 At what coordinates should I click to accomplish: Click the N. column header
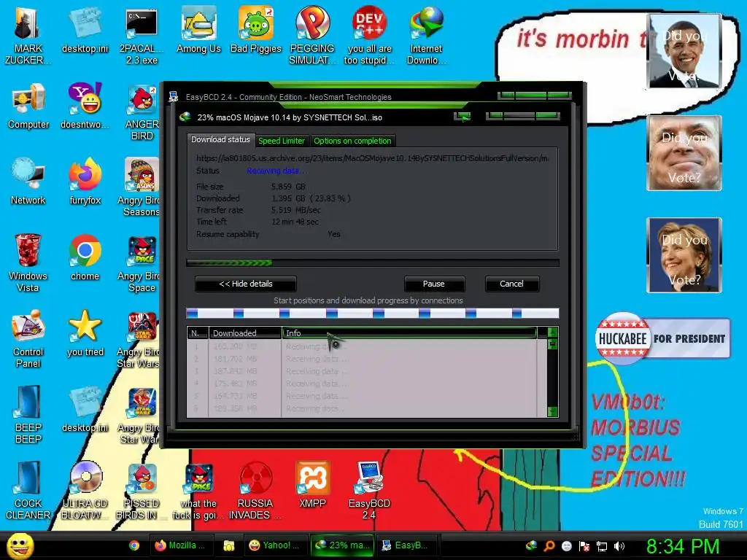197,332
